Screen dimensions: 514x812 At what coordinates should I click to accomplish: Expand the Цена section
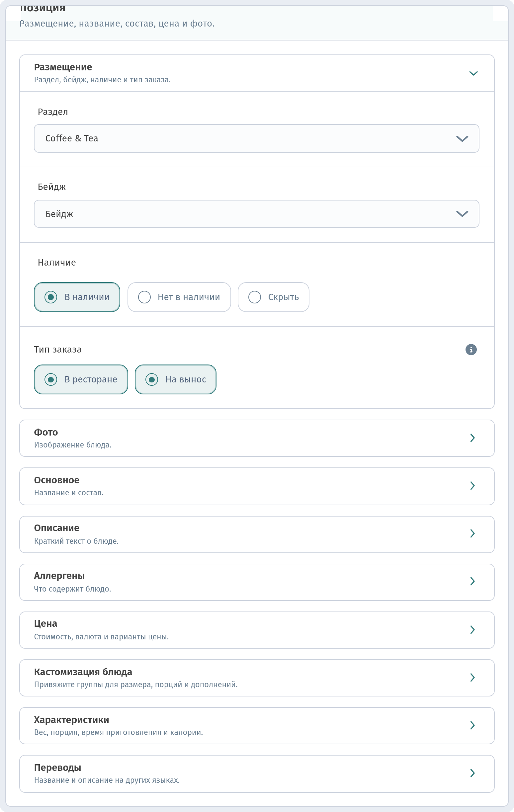point(257,630)
